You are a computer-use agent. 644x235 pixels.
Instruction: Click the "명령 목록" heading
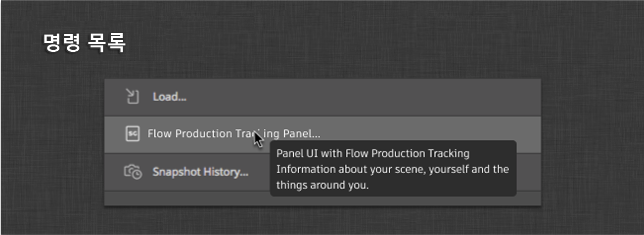coord(85,43)
